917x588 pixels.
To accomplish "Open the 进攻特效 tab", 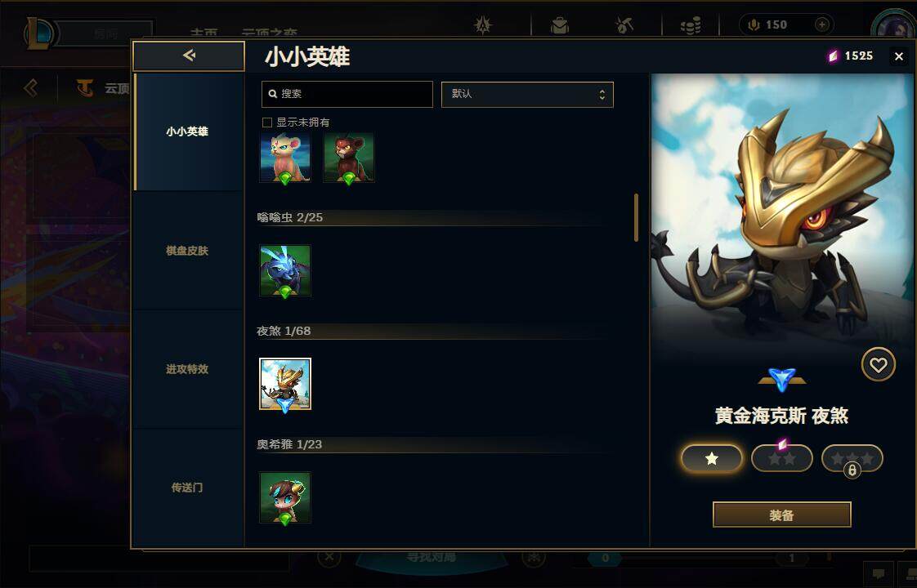I will [x=187, y=369].
